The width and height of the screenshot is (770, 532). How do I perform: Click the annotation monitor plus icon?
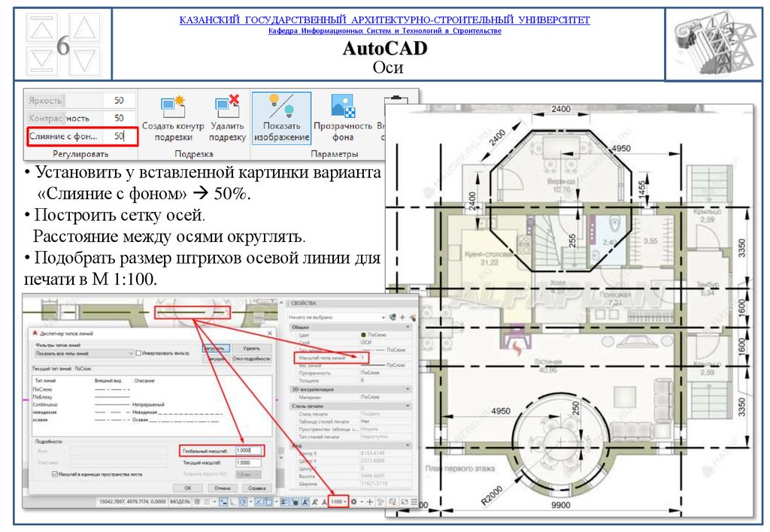tap(370, 502)
